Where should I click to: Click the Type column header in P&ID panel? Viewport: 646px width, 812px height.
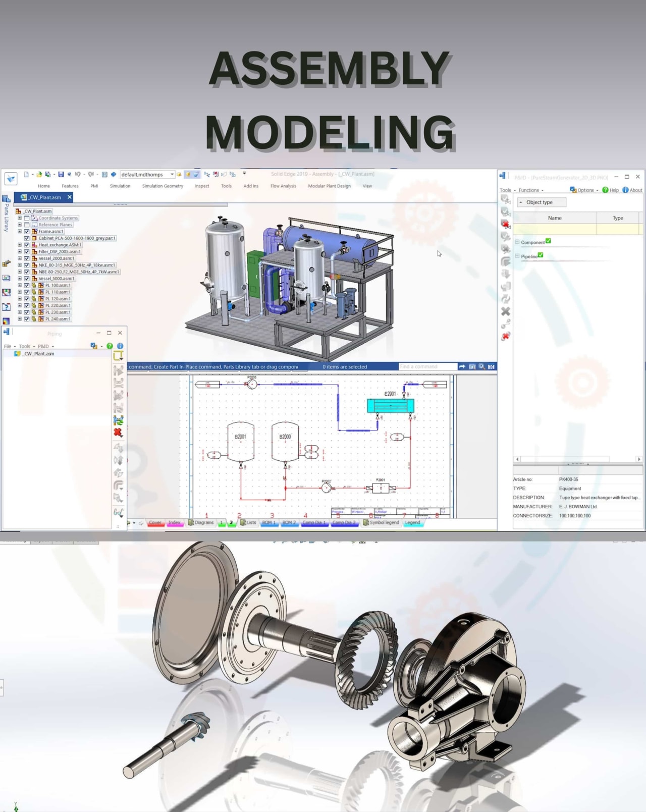[618, 218]
